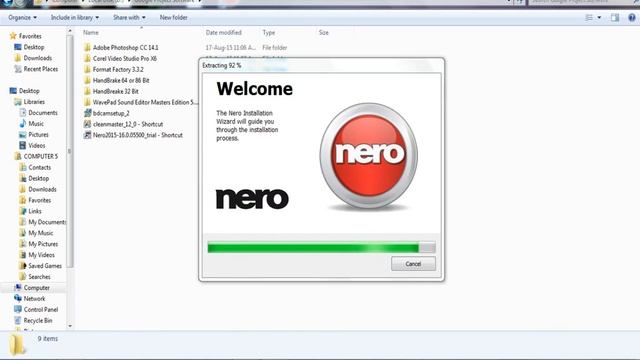Select Favorites star icon in sidebar

[x=13, y=36]
